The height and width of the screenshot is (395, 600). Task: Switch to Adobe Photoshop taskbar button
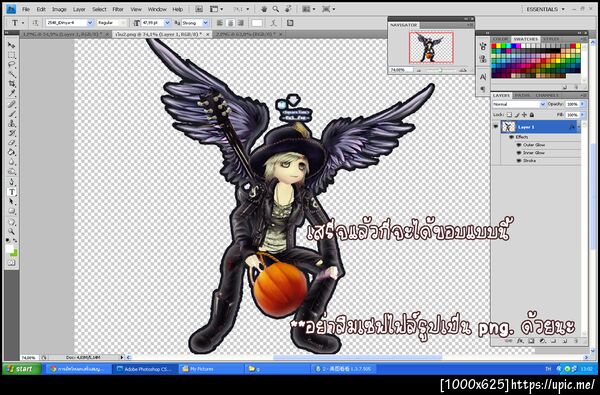click(146, 369)
